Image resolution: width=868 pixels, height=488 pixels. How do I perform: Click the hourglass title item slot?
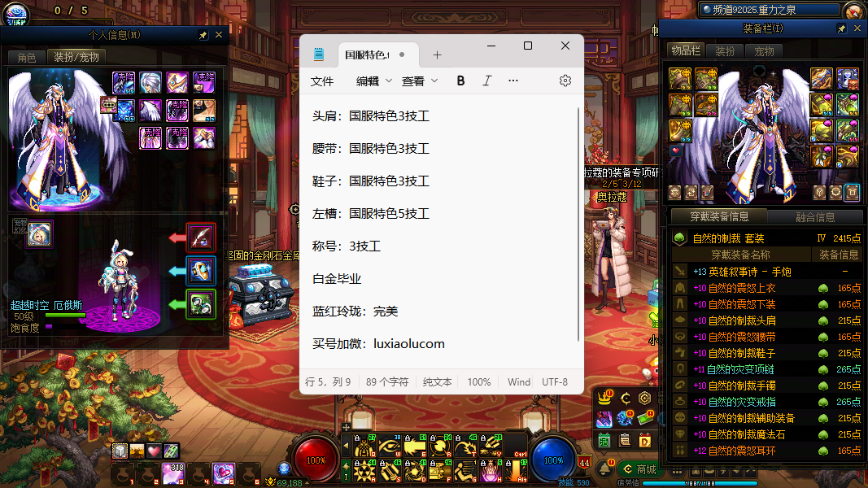click(848, 79)
